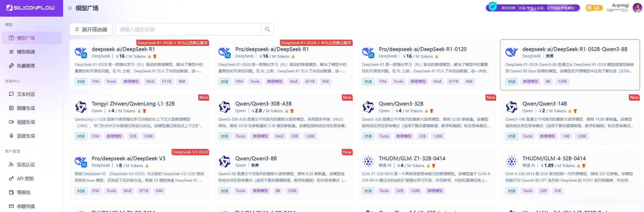Open the 实名认证 sidebar item
This screenshot has height=212, width=644.
(x=32, y=165)
